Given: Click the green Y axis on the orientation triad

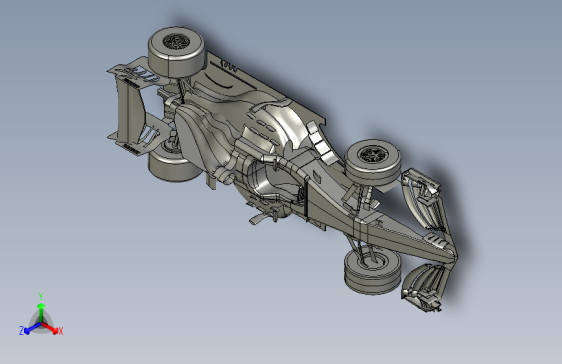Looking at the screenshot, I should (41, 311).
